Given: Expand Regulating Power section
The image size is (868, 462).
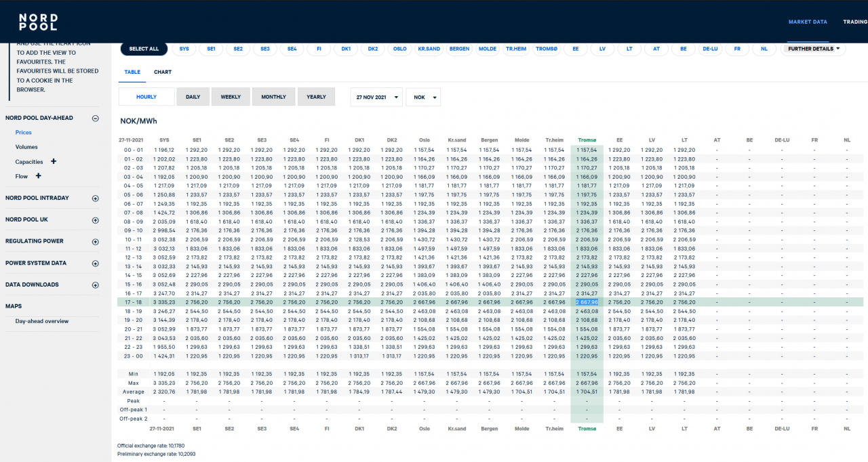Looking at the screenshot, I should pyautogui.click(x=95, y=242).
